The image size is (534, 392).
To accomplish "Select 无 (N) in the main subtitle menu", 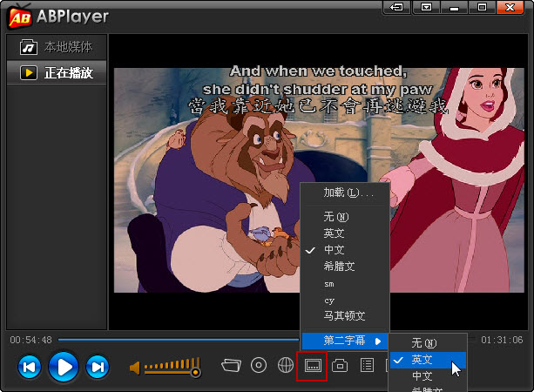I will tap(335, 217).
